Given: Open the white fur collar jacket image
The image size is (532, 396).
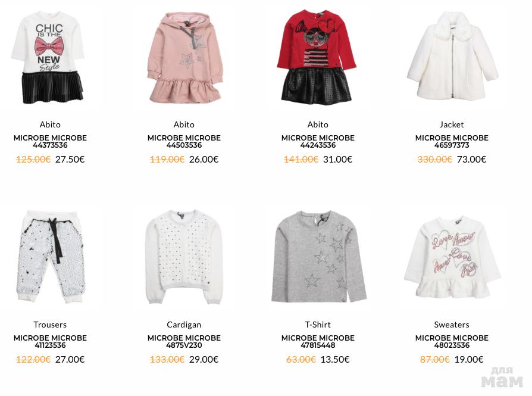Looking at the screenshot, I should (x=452, y=57).
